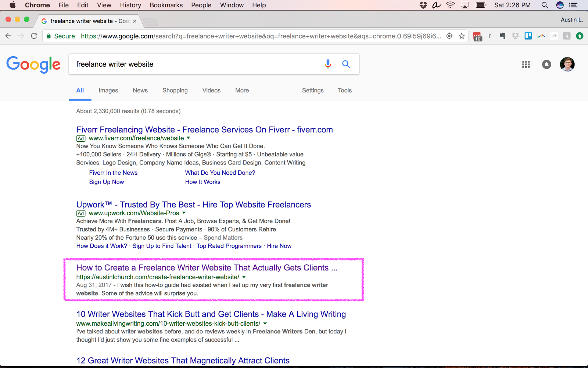Go back to the previous page
This screenshot has height=368, width=588.
click(x=8, y=36)
